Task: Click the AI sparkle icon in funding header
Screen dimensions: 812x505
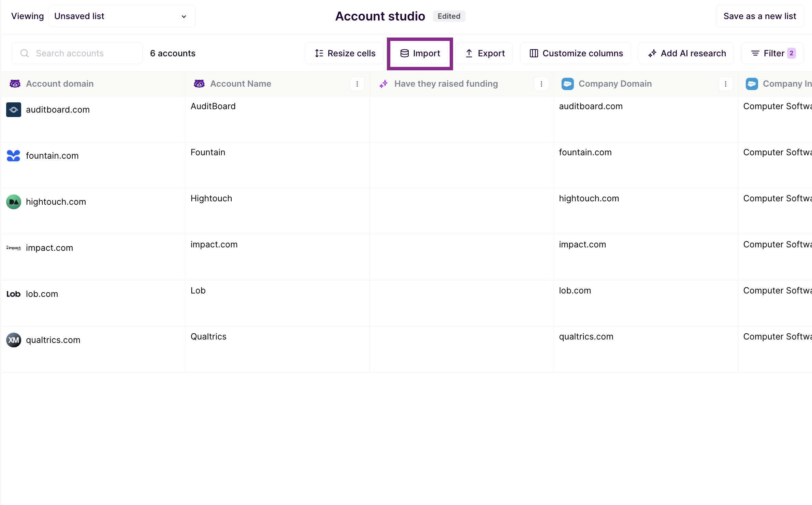Action: tap(383, 84)
